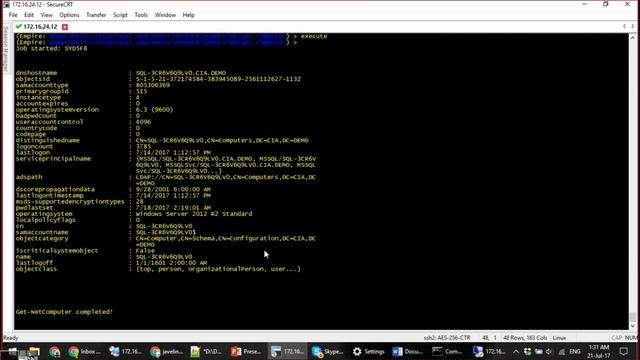This screenshot has height=360, width=640.
Task: Click the 'dnshostname' row in terminal
Action: (x=121, y=73)
